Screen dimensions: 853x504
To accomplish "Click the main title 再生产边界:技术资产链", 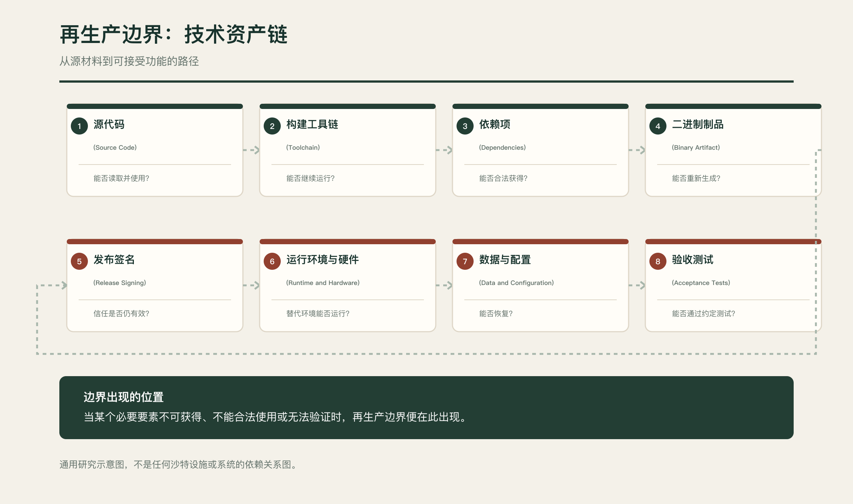I will coord(174,34).
